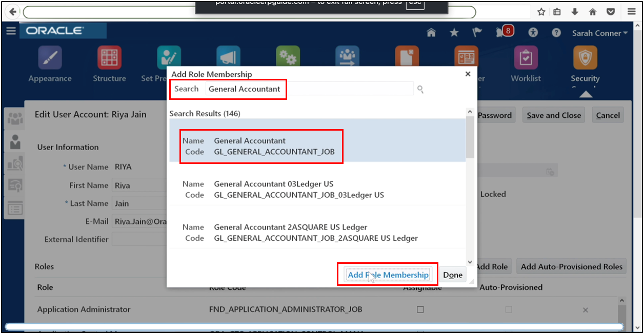The height and width of the screenshot is (334, 644).
Task: Open the hamburger navigation menu
Action: click(11, 30)
